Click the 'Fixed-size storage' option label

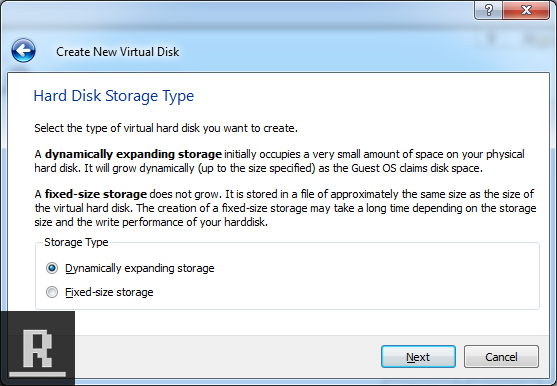[109, 292]
